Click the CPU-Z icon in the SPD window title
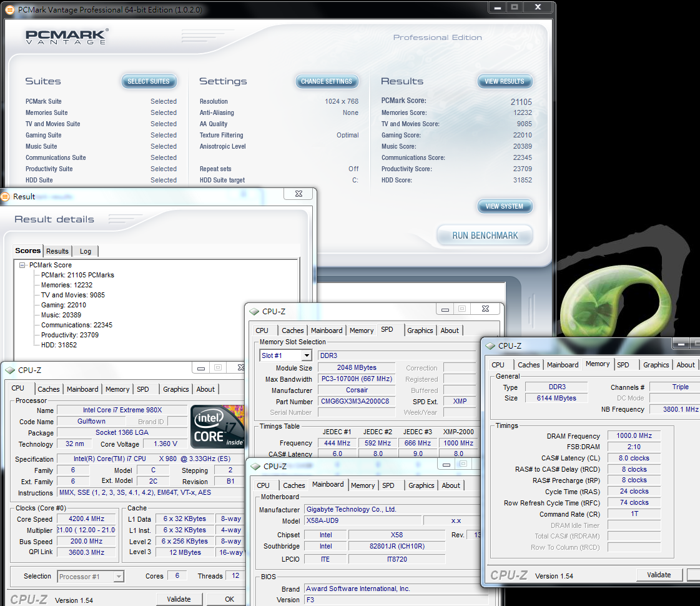This screenshot has height=606, width=700. 254,311
